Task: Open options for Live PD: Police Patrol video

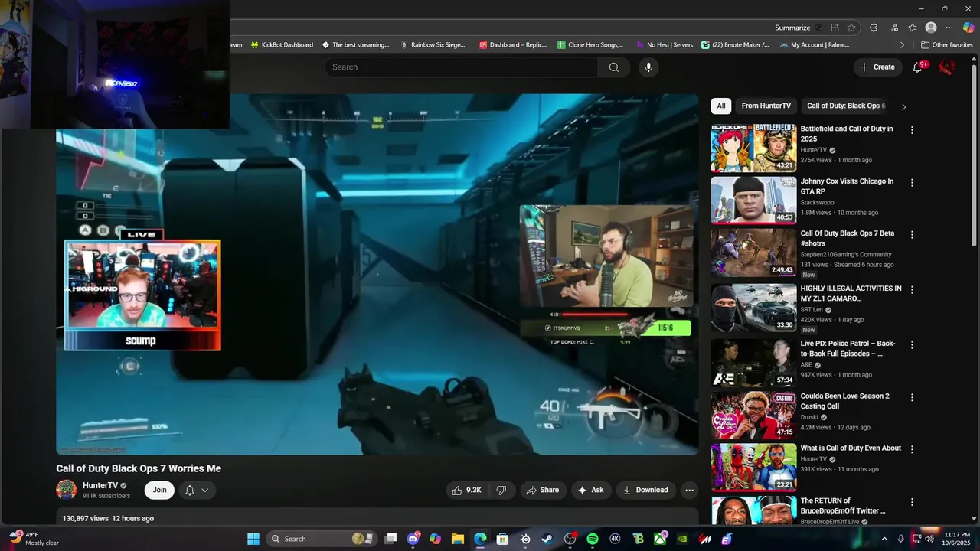Action: (x=911, y=345)
